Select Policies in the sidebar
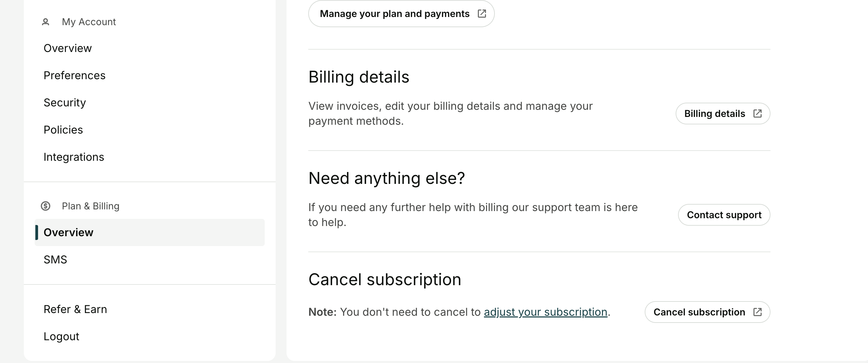The width and height of the screenshot is (868, 363). pyautogui.click(x=63, y=130)
